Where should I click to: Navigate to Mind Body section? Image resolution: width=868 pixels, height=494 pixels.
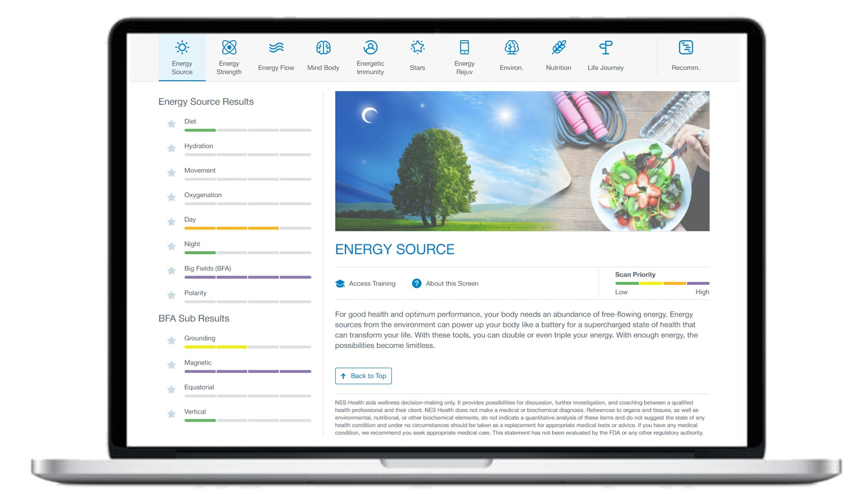coord(323,56)
